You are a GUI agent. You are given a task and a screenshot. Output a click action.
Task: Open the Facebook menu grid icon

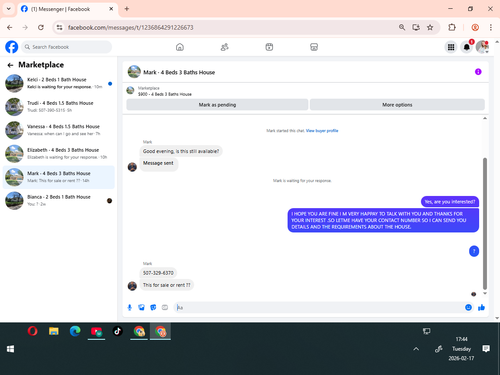pos(451,47)
